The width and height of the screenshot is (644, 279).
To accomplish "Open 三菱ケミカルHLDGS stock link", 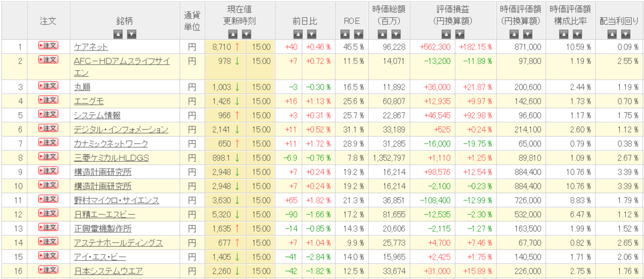I will tap(111, 158).
